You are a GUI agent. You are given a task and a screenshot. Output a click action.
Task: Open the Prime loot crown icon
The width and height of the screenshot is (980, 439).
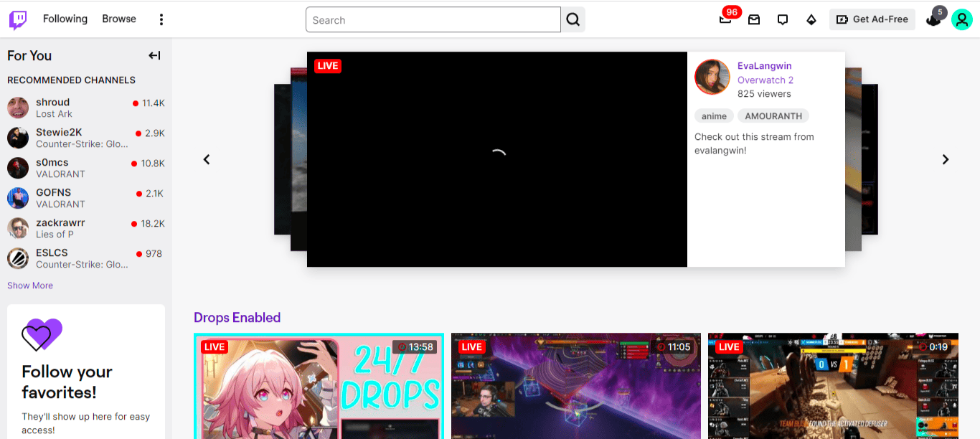(934, 19)
